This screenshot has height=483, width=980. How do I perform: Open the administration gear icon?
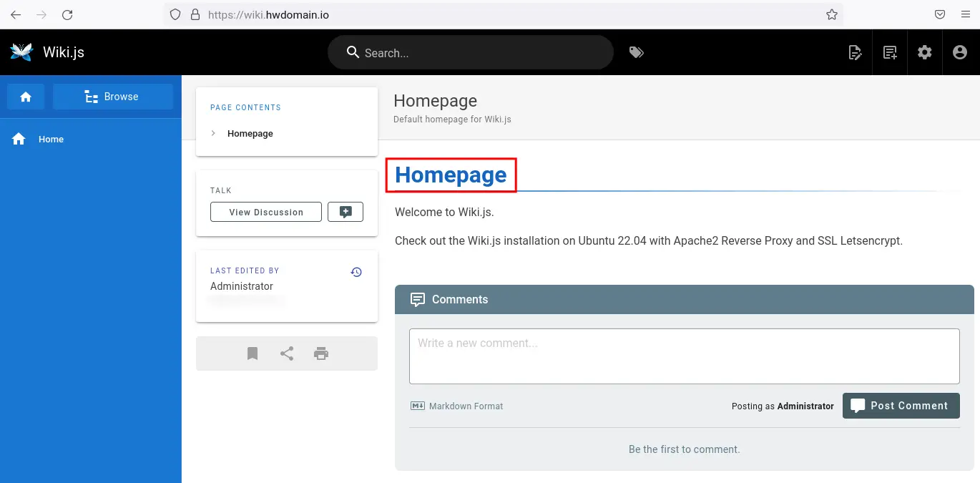pyautogui.click(x=925, y=52)
